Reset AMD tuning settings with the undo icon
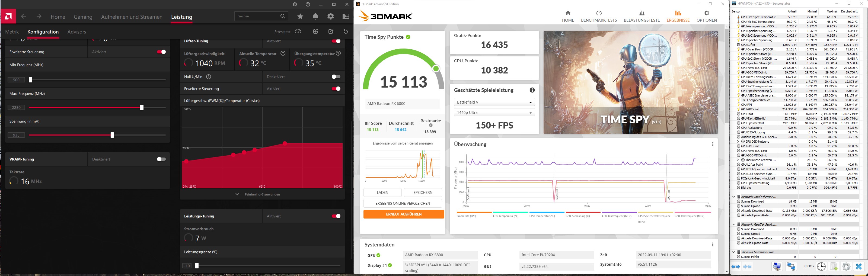 pos(346,31)
